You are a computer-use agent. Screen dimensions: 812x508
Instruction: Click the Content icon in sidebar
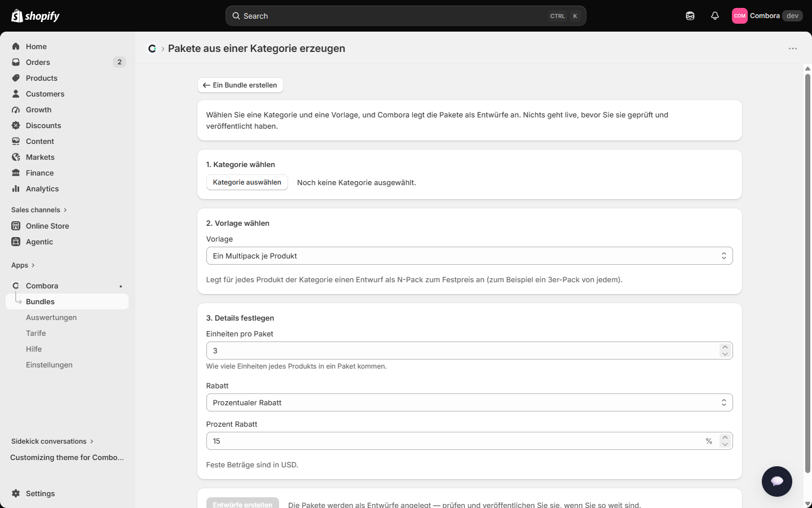tap(16, 141)
